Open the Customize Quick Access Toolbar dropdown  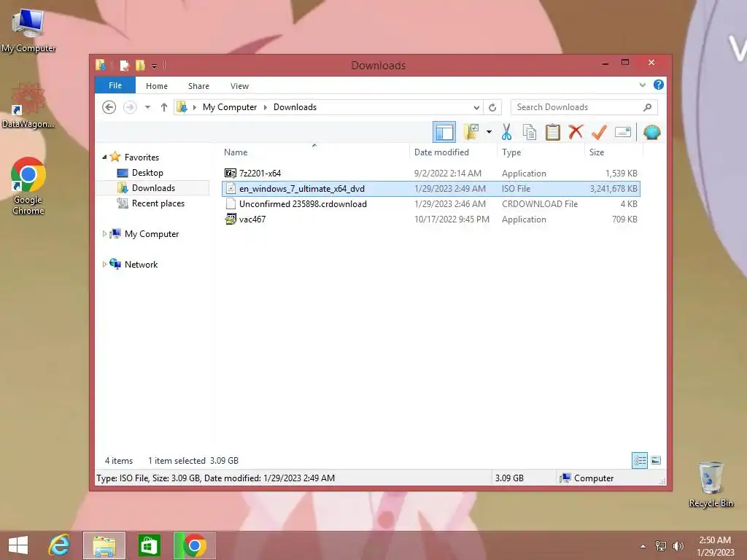pyautogui.click(x=155, y=66)
